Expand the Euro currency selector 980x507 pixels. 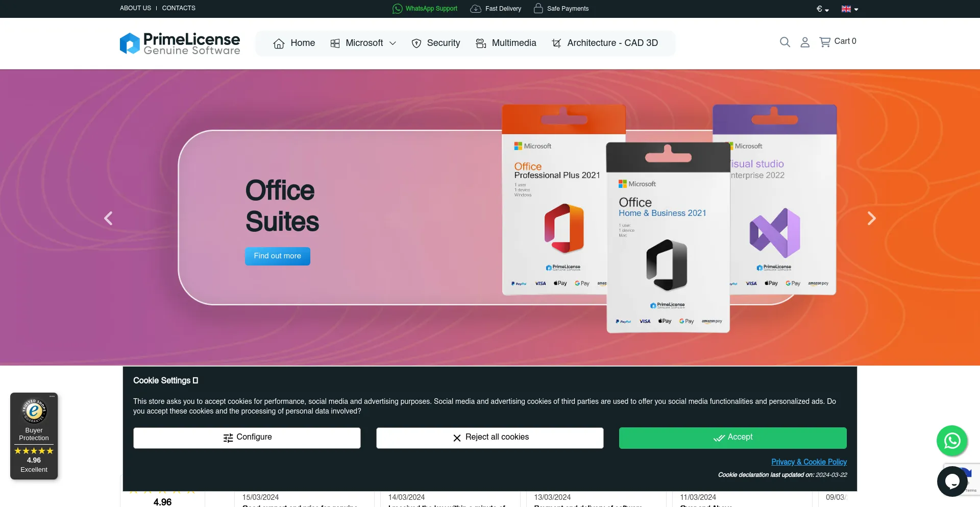822,9
